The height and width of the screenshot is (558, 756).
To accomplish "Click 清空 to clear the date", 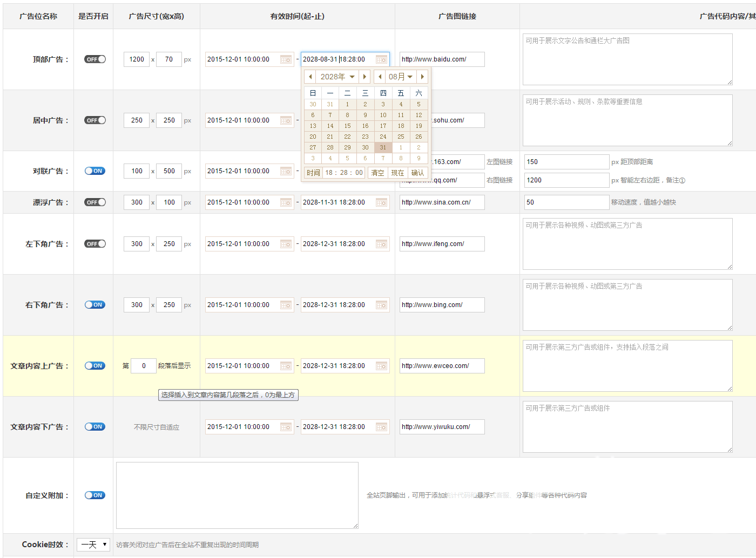I will click(378, 173).
